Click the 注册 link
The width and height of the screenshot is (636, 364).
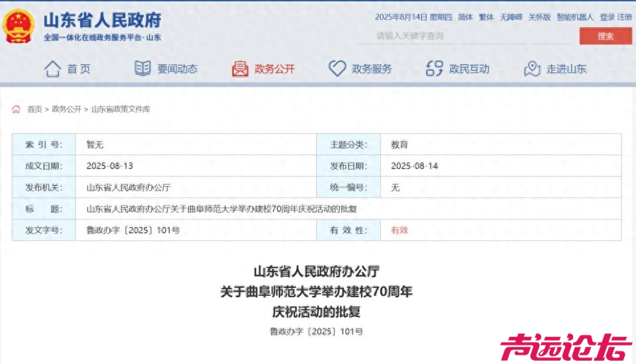coord(625,17)
